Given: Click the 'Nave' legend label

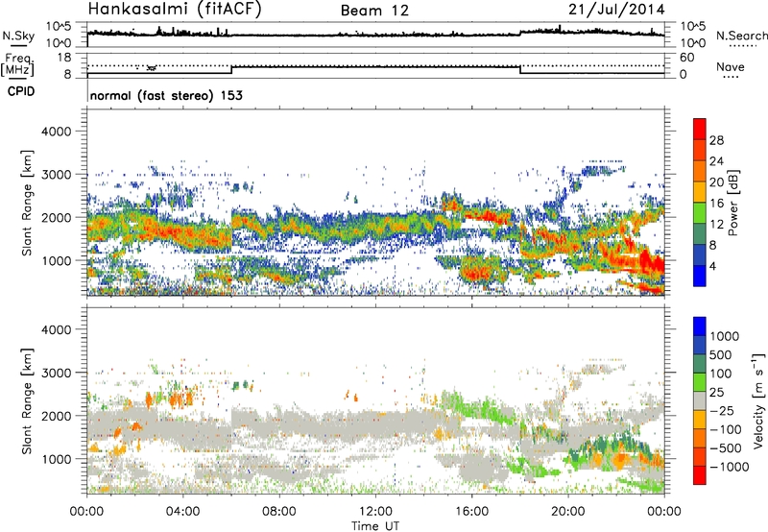Looking at the screenshot, I should pos(730,66).
